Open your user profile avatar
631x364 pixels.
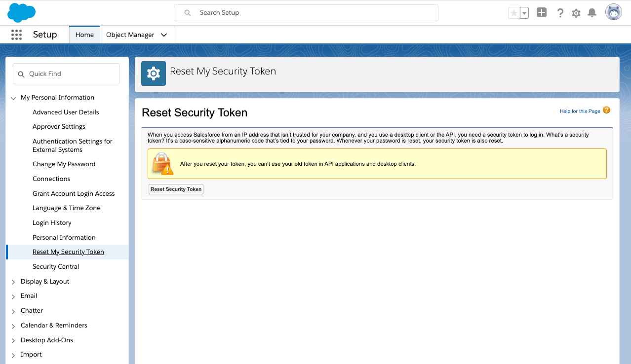click(x=613, y=12)
